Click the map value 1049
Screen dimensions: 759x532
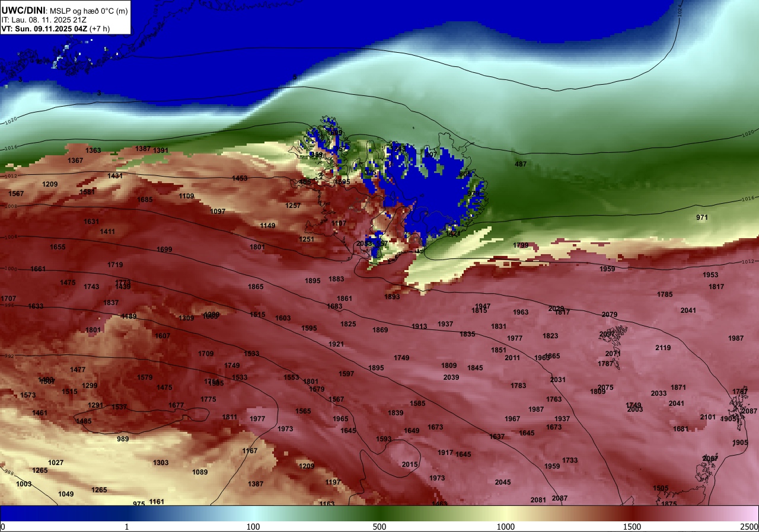tap(66, 494)
